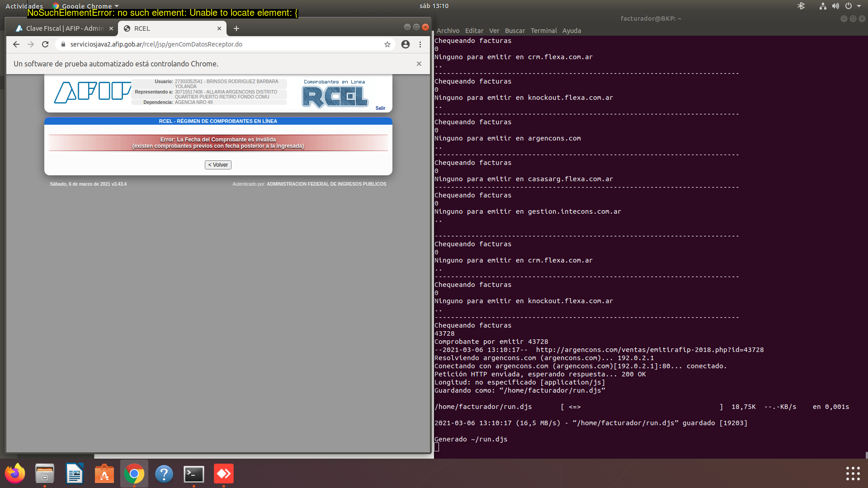
Task: Open AnyDesk from dock
Action: [x=224, y=474]
